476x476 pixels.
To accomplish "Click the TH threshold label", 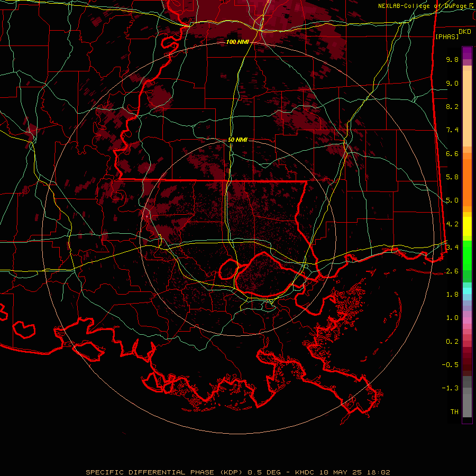I will click(x=454, y=412).
